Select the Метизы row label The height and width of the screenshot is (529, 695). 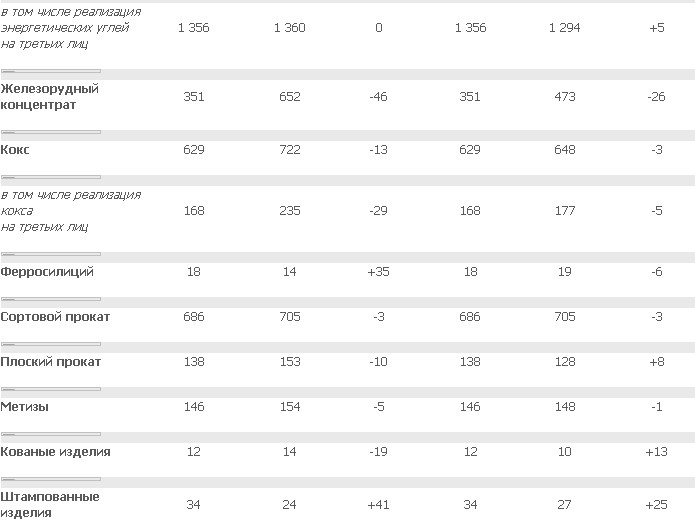click(x=26, y=407)
